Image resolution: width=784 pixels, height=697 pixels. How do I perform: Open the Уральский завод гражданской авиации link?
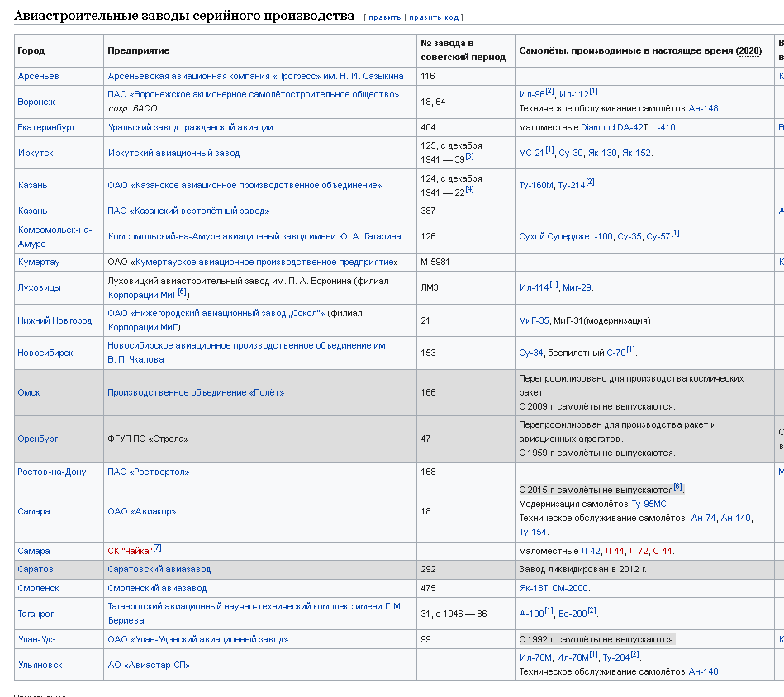pyautogui.click(x=191, y=127)
